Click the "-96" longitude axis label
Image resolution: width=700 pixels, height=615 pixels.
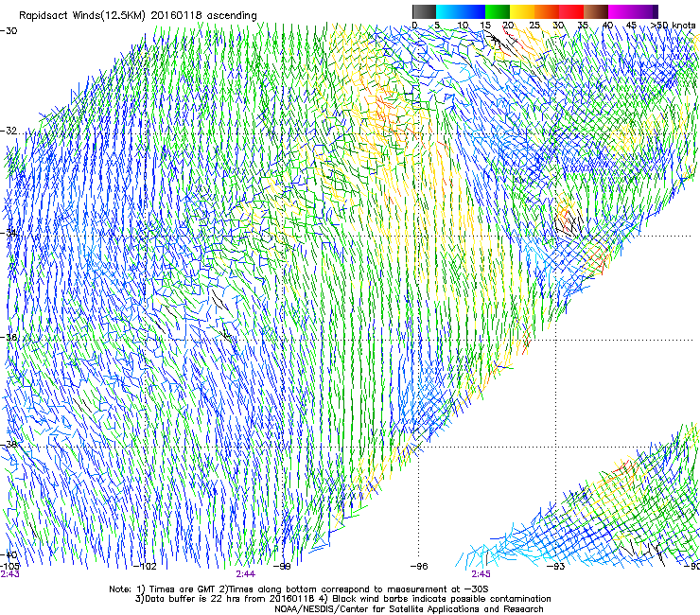(419, 567)
